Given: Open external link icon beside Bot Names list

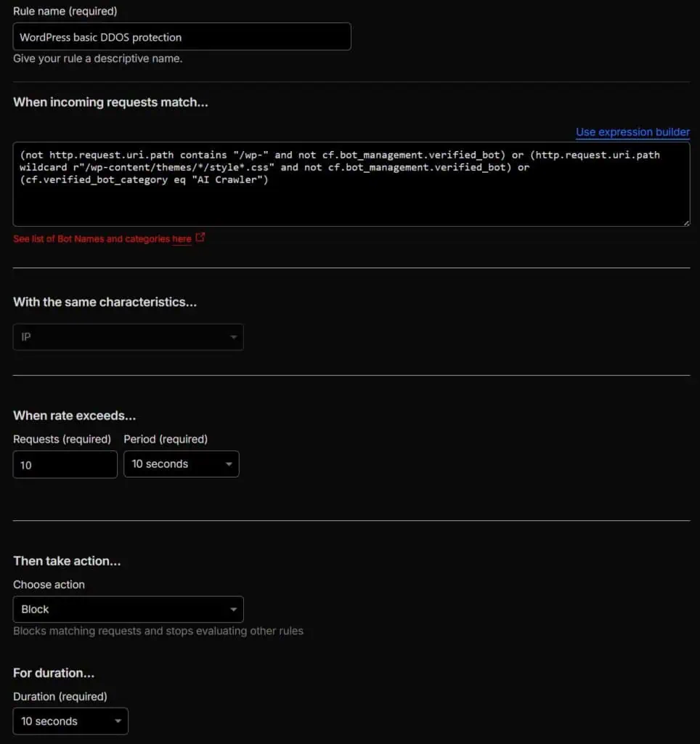Looking at the screenshot, I should [x=200, y=238].
